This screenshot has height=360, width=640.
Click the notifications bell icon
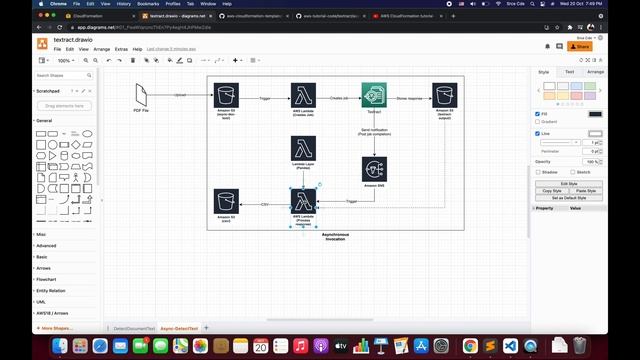point(547,47)
